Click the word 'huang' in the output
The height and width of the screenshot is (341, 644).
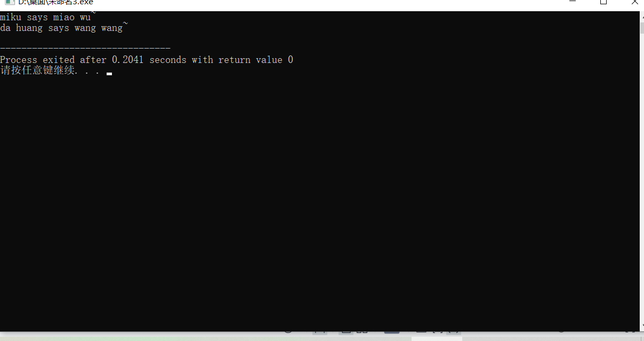click(x=29, y=28)
